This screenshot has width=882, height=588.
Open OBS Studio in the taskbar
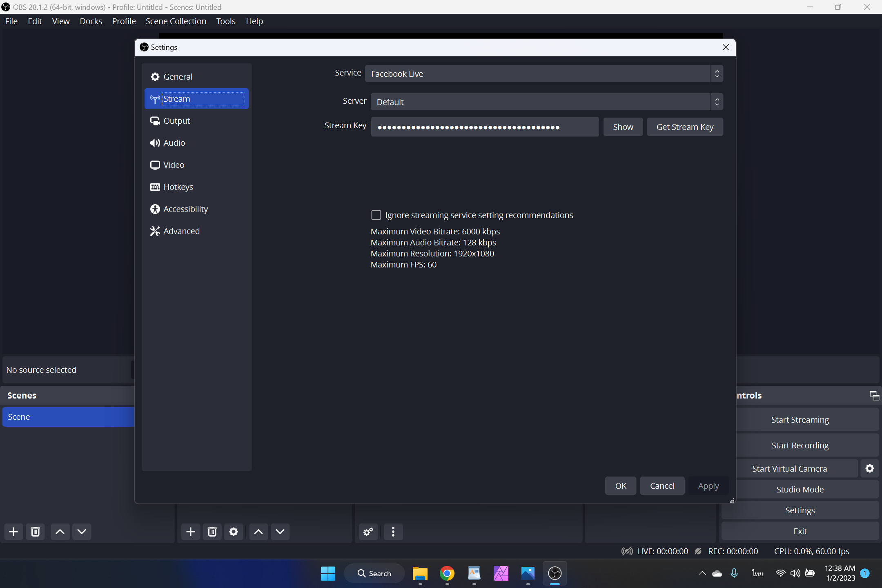click(555, 573)
